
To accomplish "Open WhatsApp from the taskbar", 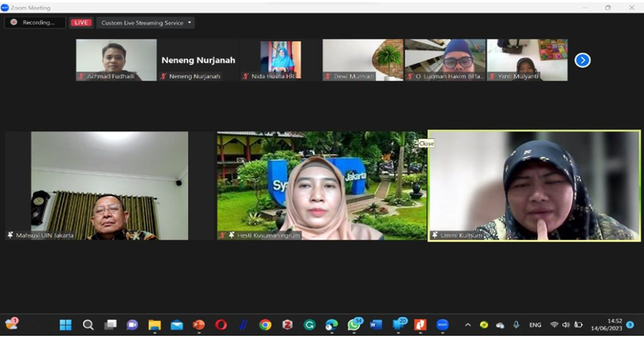I will tap(354, 325).
